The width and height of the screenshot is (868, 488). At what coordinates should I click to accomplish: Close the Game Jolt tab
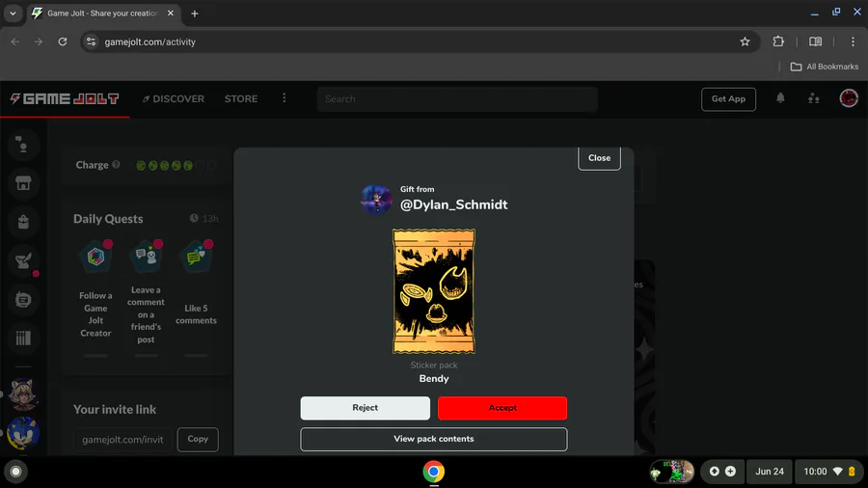[x=171, y=13]
